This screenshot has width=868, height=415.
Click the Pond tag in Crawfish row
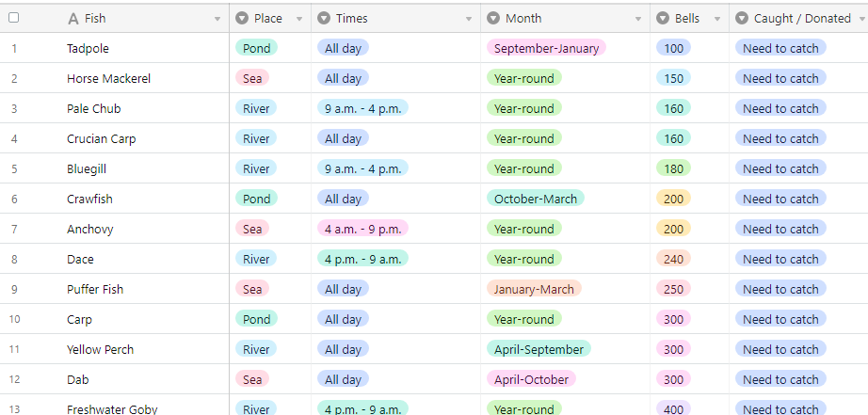pos(256,199)
